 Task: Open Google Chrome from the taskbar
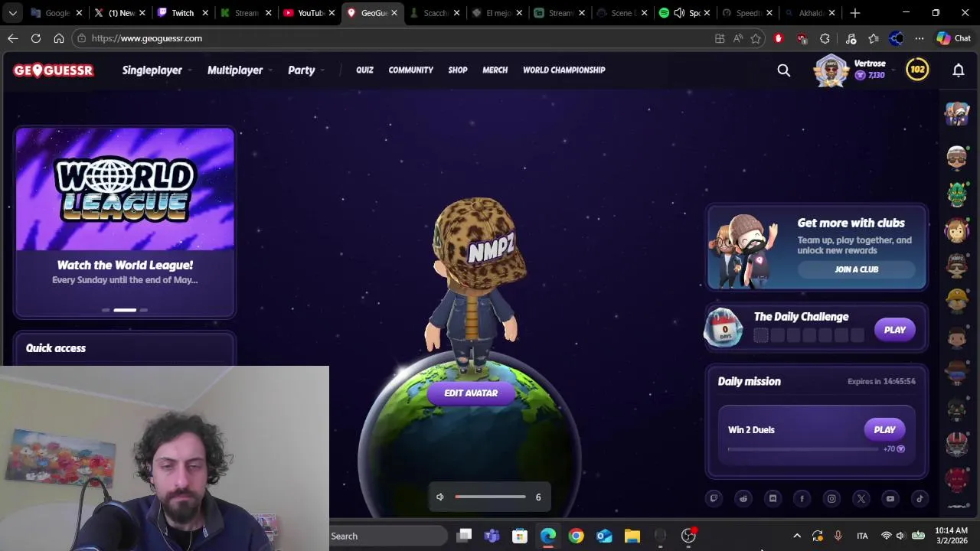point(576,536)
